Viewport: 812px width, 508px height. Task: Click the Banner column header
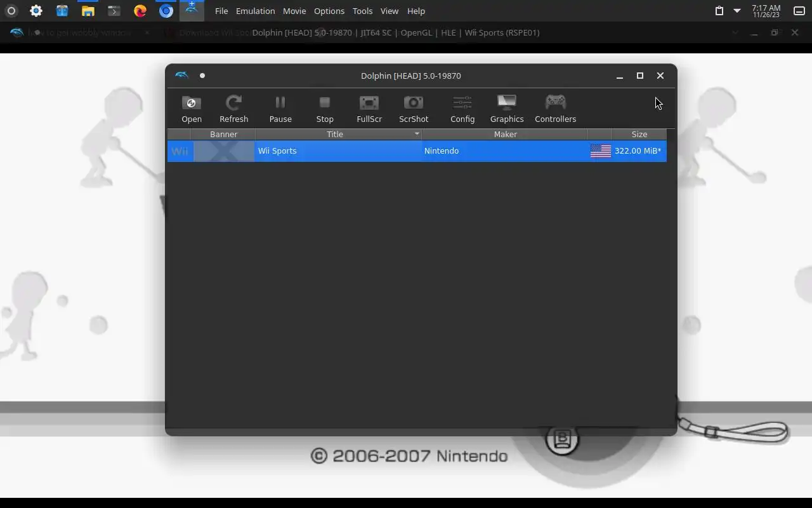[x=223, y=134]
